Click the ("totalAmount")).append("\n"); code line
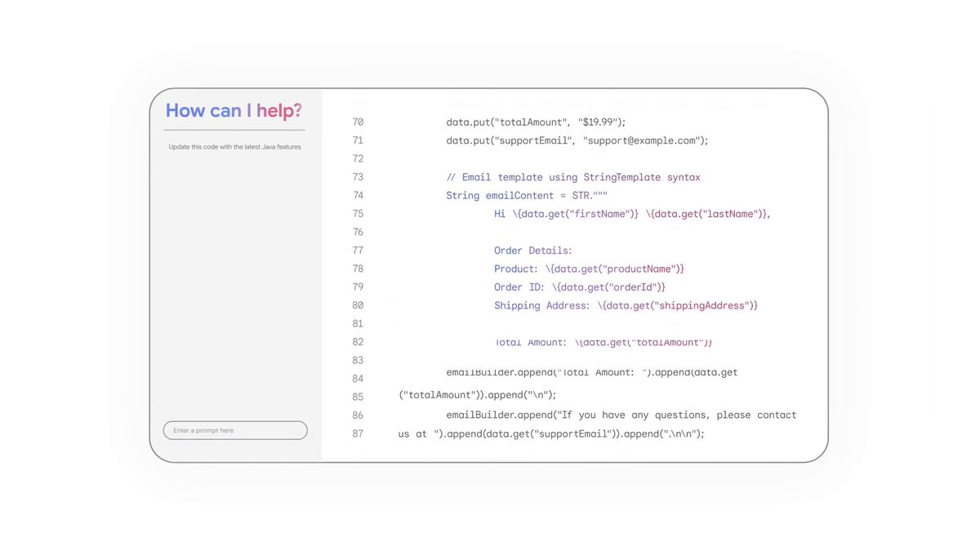 pos(478,395)
